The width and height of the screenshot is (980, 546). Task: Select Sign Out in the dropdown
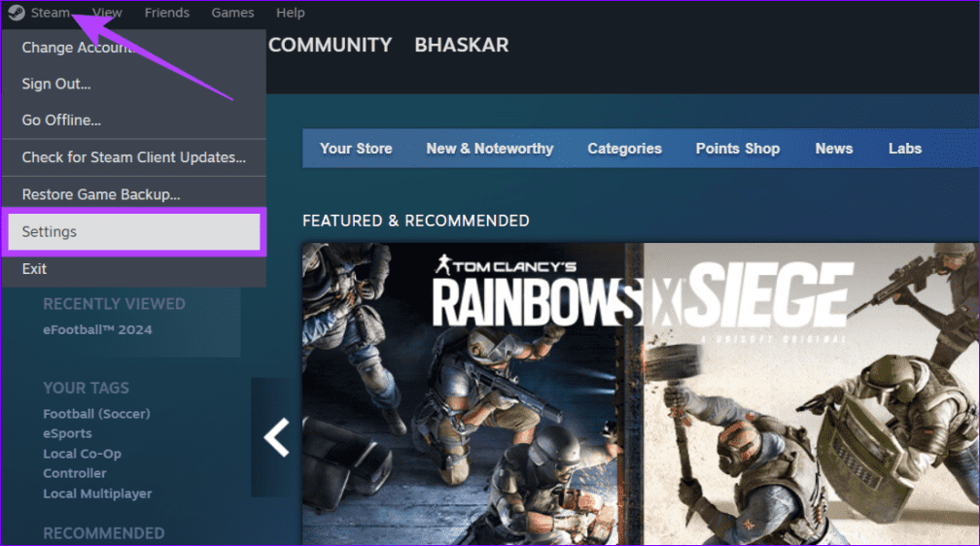point(134,84)
